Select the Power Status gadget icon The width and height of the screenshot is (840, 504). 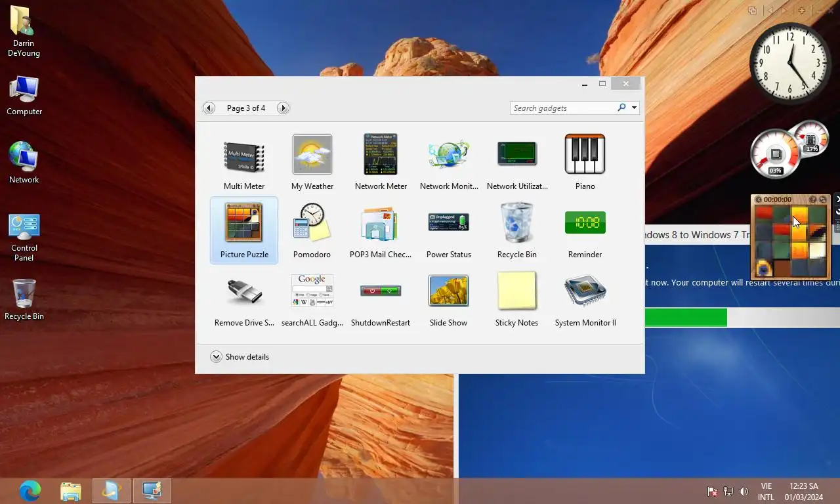[449, 222]
